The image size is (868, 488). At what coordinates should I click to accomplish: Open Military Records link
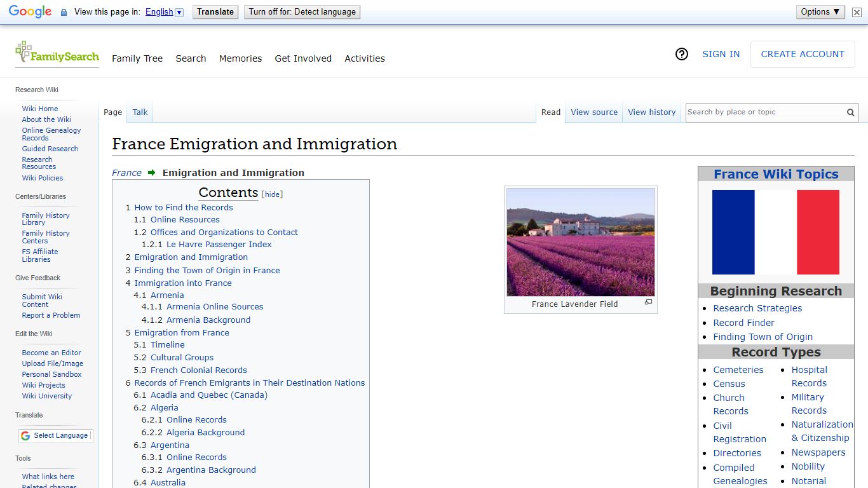coord(809,403)
